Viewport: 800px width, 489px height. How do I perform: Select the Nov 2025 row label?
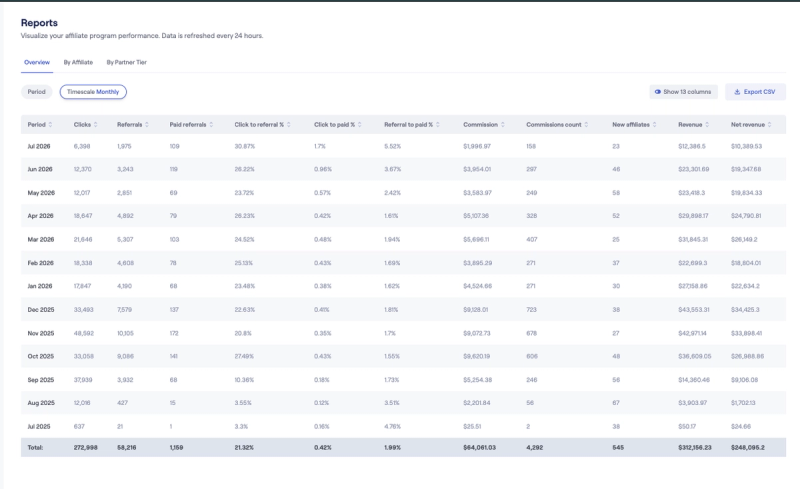point(41,333)
